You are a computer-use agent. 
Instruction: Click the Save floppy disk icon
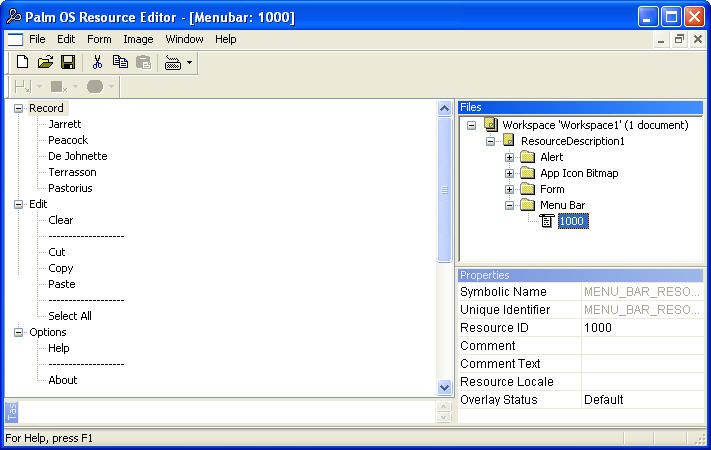tap(68, 62)
